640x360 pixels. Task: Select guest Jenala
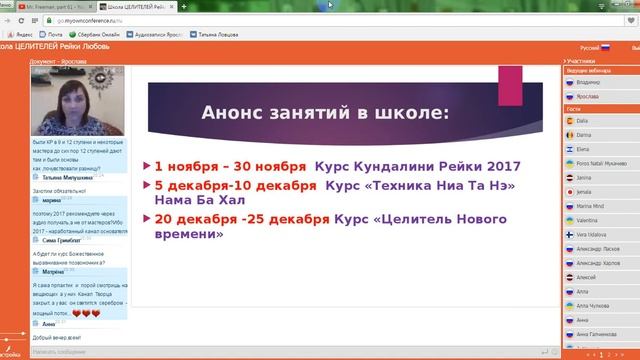click(602, 192)
